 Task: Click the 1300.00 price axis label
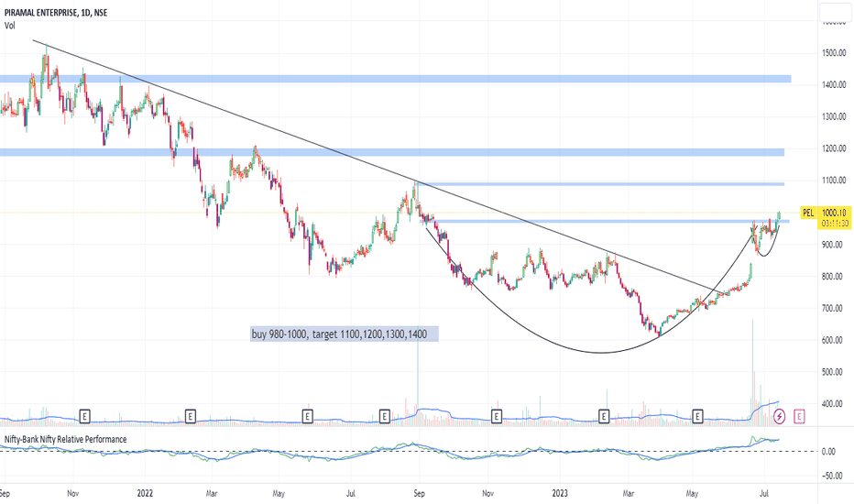pyautogui.click(x=834, y=116)
